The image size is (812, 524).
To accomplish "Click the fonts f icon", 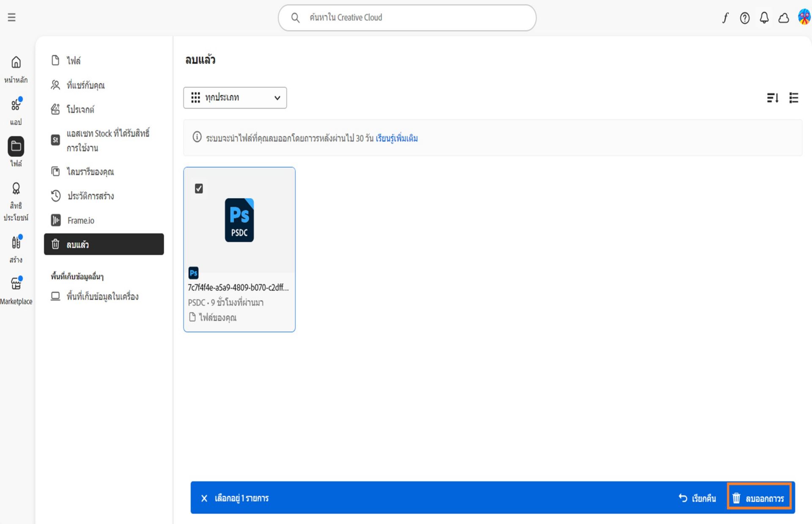I will click(725, 18).
